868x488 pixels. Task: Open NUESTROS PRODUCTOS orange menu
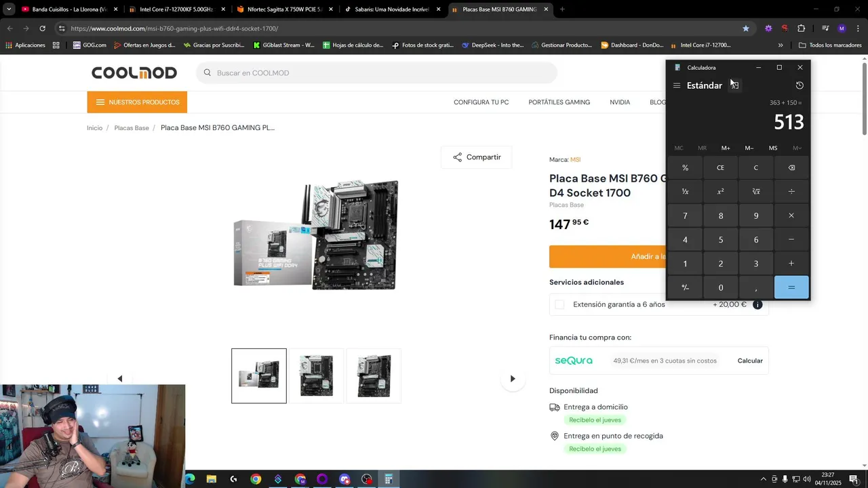[137, 102]
